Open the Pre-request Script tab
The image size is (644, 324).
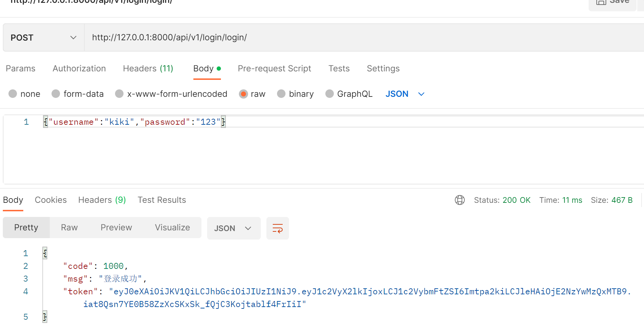pyautogui.click(x=274, y=69)
